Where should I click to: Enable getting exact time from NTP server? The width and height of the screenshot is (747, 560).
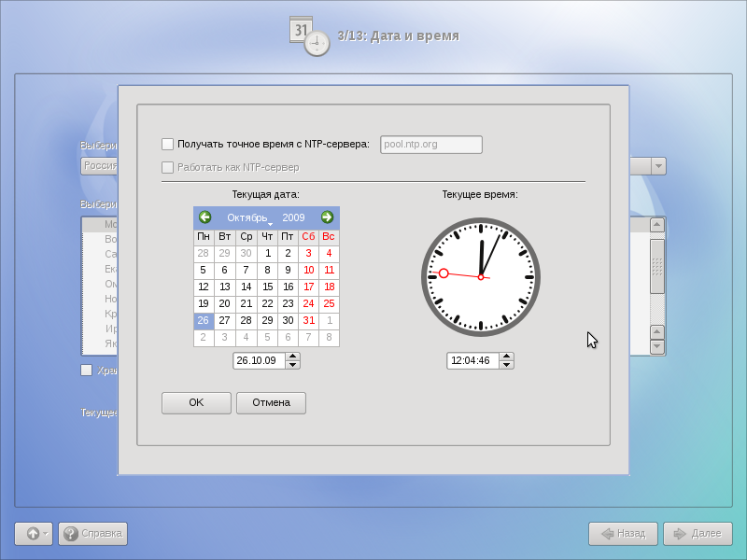click(168, 144)
